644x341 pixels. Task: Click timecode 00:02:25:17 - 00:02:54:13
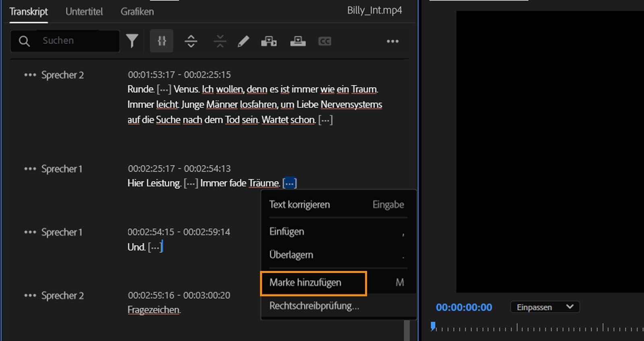click(x=179, y=168)
